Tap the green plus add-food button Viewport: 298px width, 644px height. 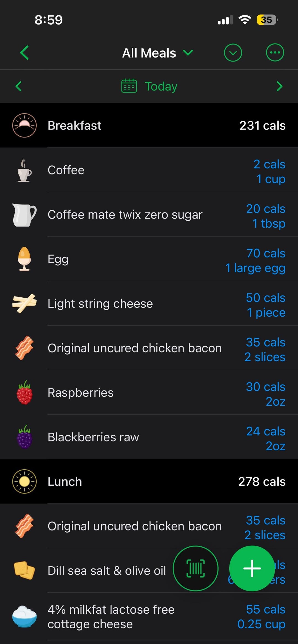pyautogui.click(x=252, y=568)
